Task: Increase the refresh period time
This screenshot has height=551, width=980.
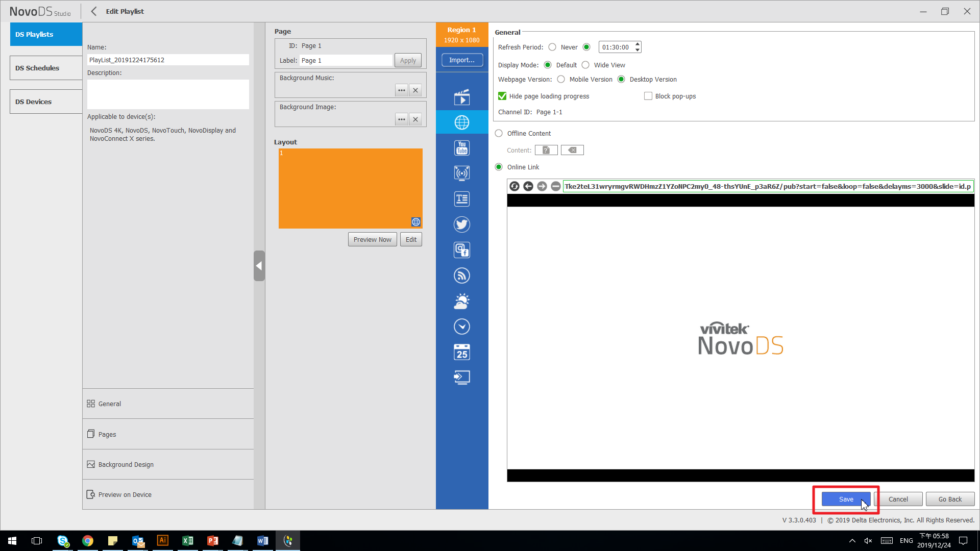Action: click(638, 44)
